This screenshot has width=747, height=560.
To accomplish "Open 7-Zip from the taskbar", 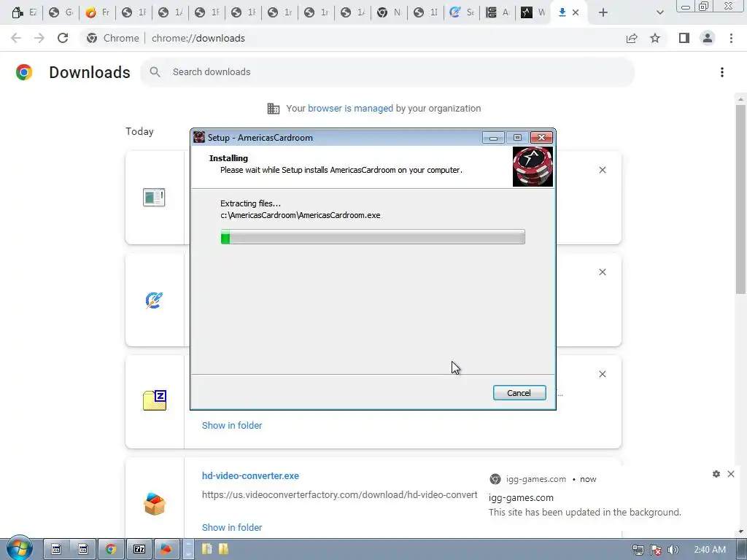I will (139, 549).
